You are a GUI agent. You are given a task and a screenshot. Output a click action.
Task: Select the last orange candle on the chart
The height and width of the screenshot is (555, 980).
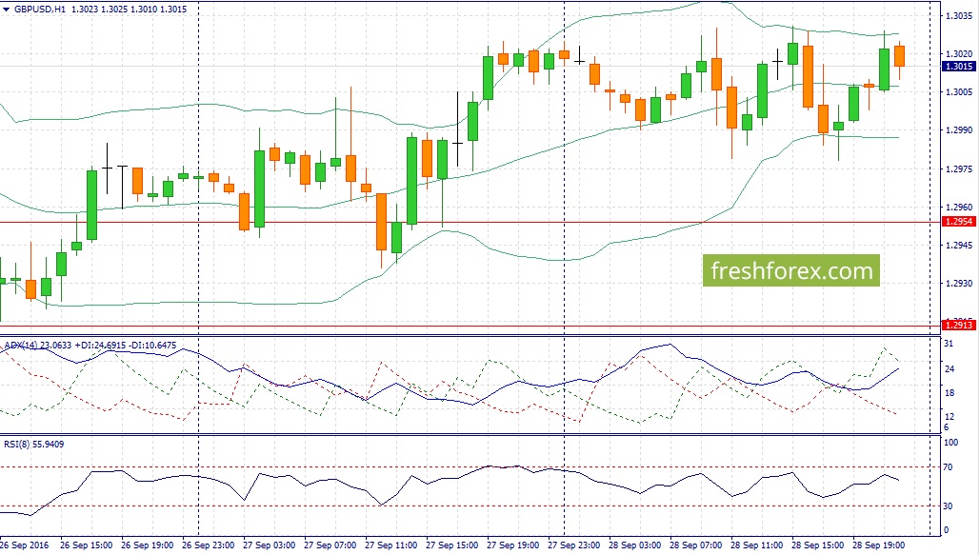(x=899, y=56)
